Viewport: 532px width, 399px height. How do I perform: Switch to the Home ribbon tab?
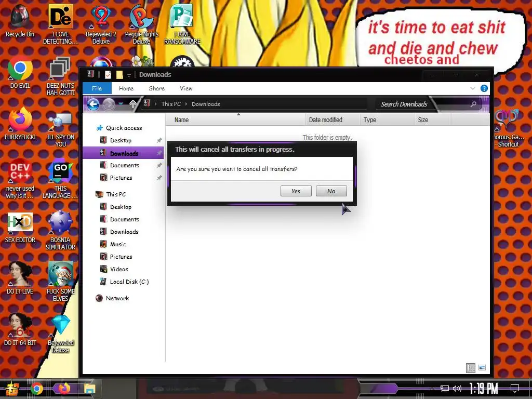click(126, 88)
